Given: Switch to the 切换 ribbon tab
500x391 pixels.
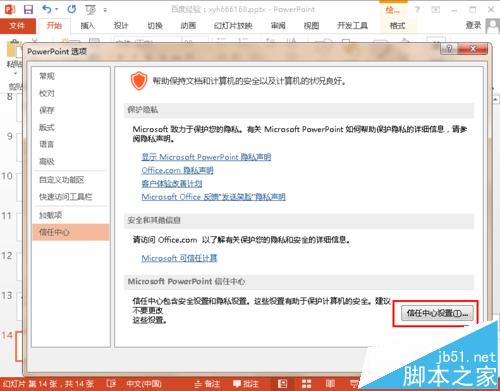Looking at the screenshot, I should pos(155,25).
